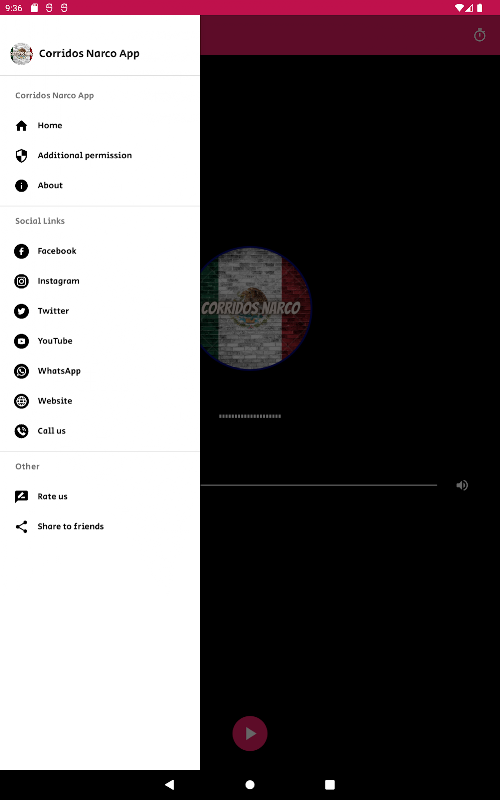Tap the WhatsApp icon
Image resolution: width=500 pixels, height=800 pixels.
[21, 371]
